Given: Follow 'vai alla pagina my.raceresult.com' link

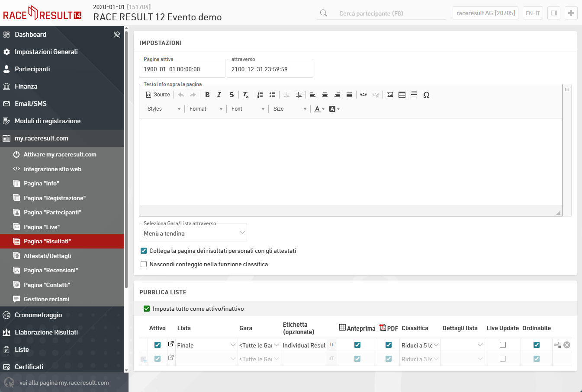Looking at the screenshot, I should coord(64,382).
